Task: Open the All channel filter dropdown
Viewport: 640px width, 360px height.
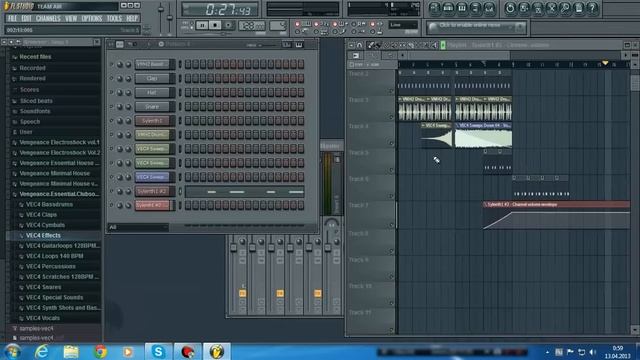Action: [138, 227]
